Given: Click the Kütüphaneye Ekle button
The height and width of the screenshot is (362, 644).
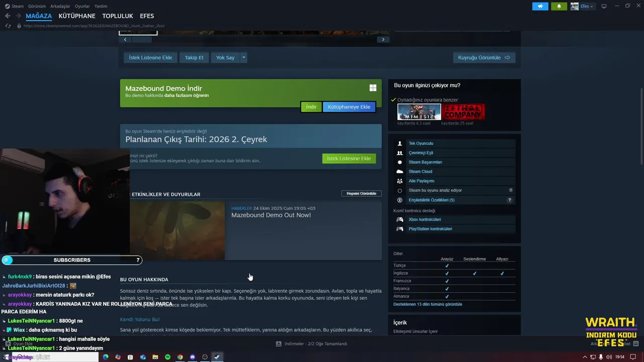Looking at the screenshot, I should point(349,107).
